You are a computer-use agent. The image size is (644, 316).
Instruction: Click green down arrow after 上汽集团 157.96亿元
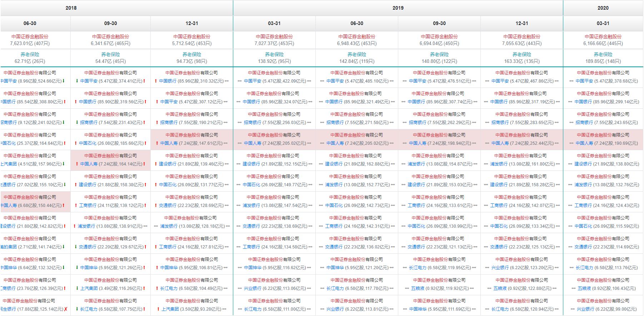pos(64,164)
